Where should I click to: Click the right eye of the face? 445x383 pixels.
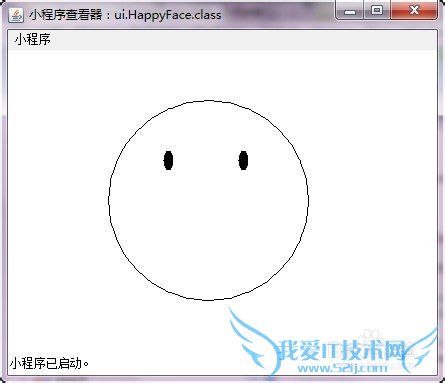[x=243, y=160]
